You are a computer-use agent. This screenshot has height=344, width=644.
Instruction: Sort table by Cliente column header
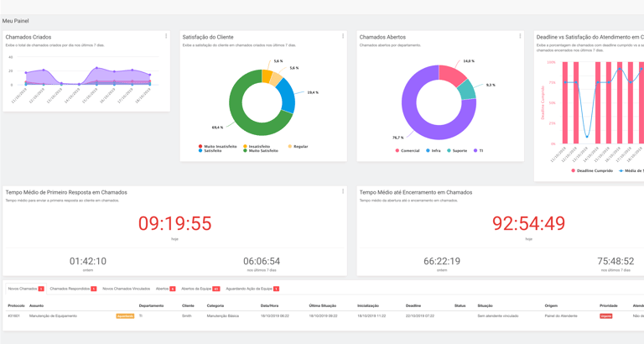coord(188,305)
